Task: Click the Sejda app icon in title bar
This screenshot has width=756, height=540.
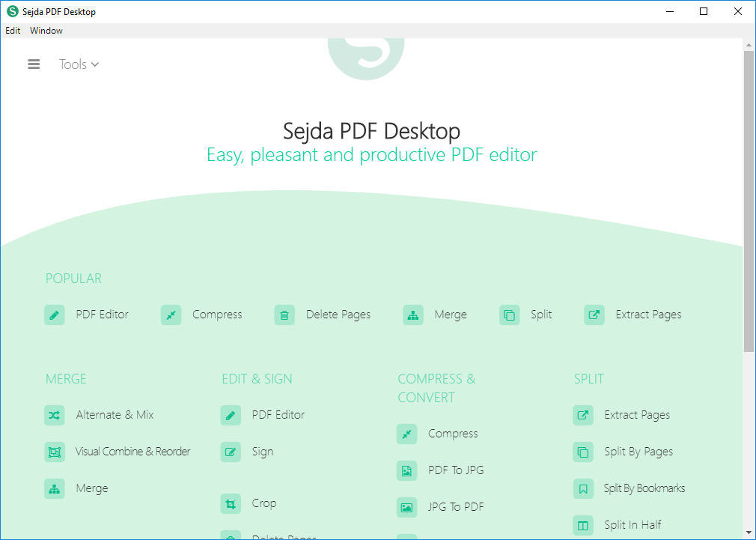Action: (13, 11)
